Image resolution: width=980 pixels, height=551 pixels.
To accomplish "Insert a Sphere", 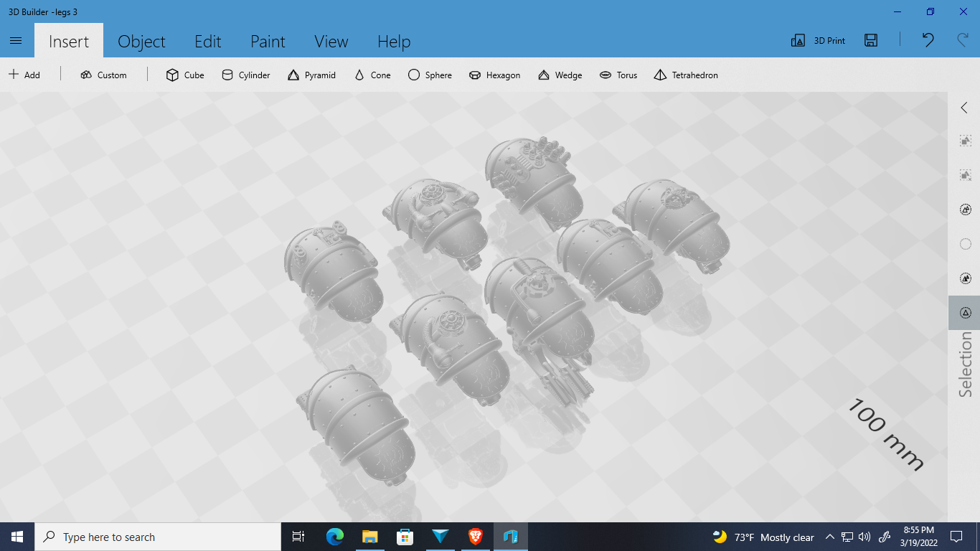I will (x=430, y=75).
